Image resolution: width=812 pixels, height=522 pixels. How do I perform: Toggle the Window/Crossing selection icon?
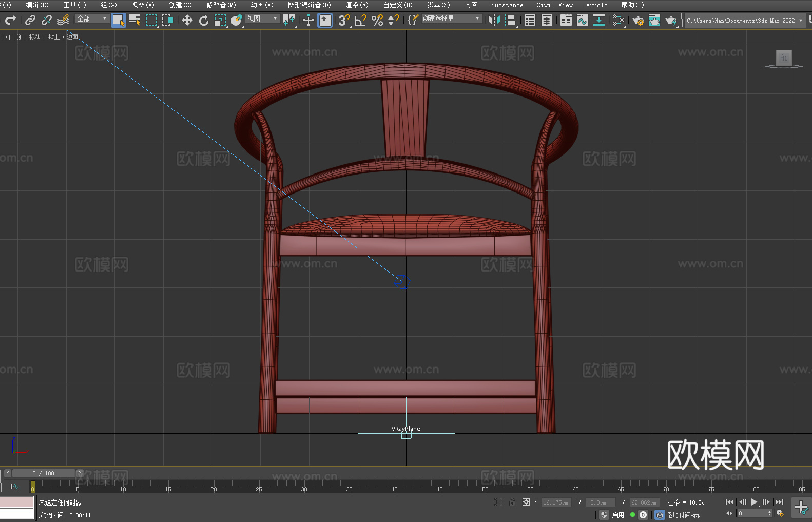(168, 21)
